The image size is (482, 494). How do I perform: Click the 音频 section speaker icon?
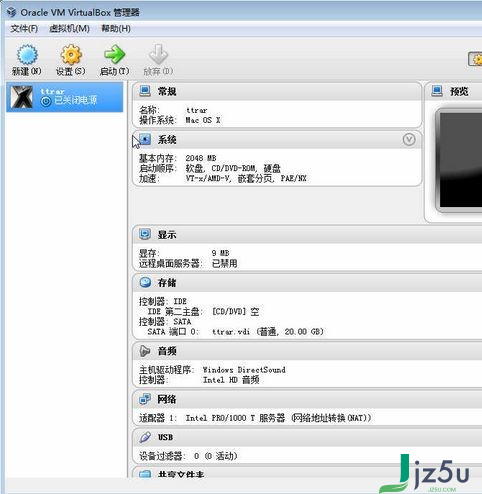tap(145, 351)
